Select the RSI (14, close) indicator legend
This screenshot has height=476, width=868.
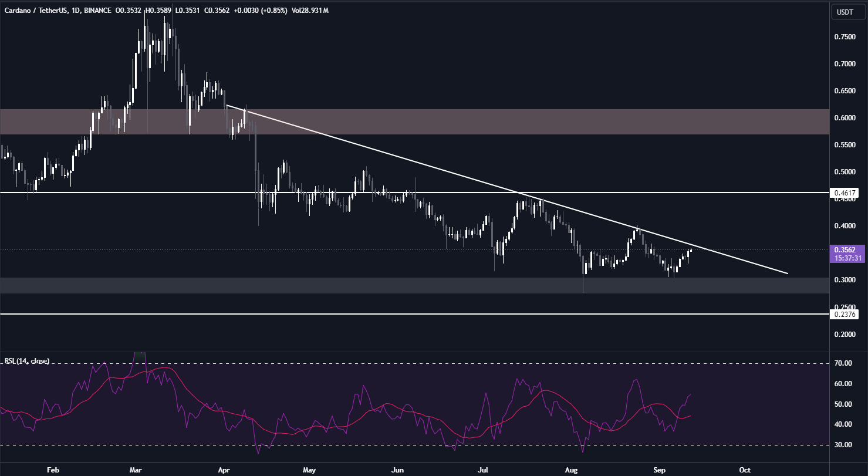[x=27, y=360]
